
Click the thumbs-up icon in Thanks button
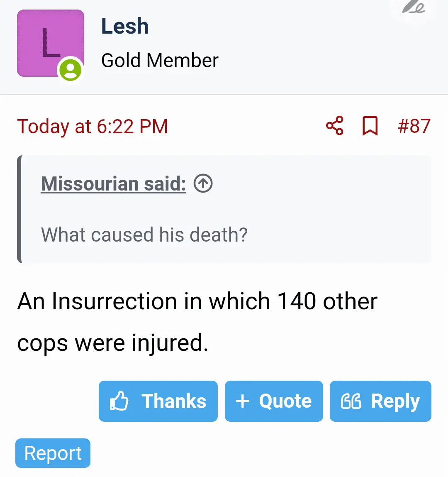click(119, 401)
